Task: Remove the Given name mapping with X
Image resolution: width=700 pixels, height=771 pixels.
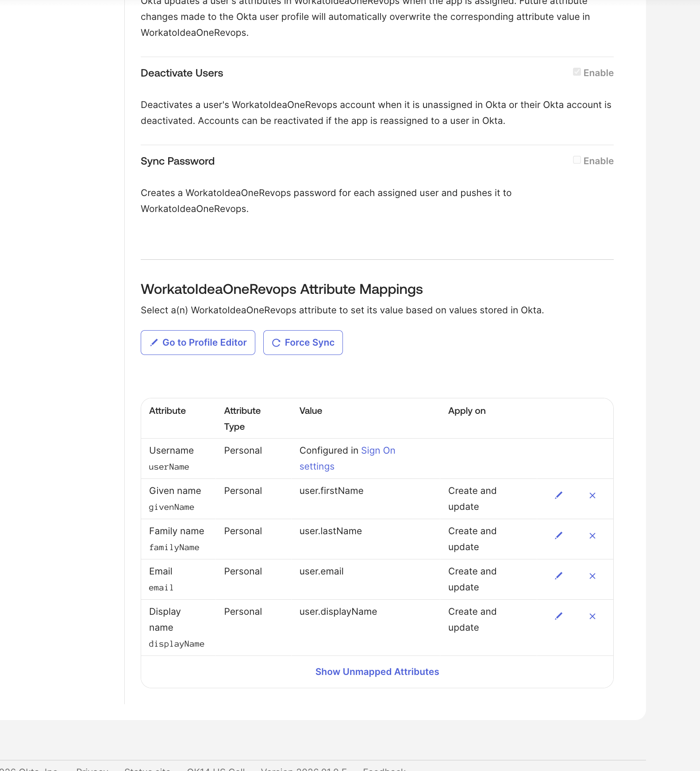Action: (x=592, y=495)
